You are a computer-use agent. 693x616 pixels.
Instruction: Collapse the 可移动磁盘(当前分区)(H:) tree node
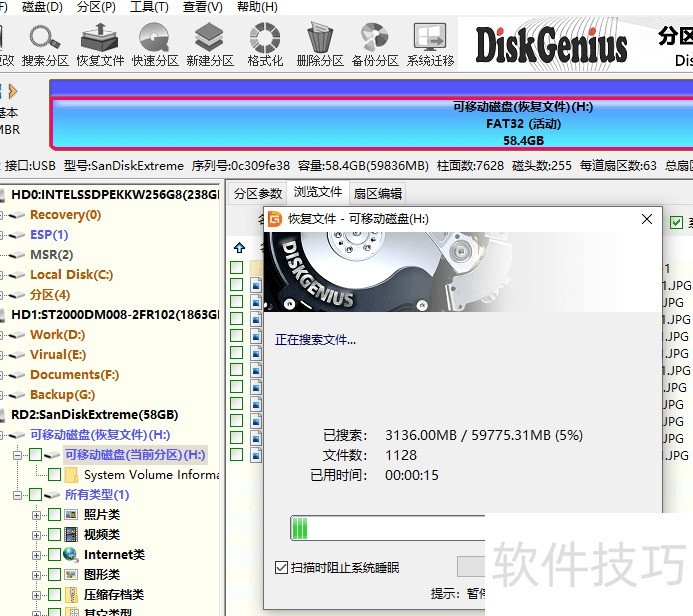[17, 455]
